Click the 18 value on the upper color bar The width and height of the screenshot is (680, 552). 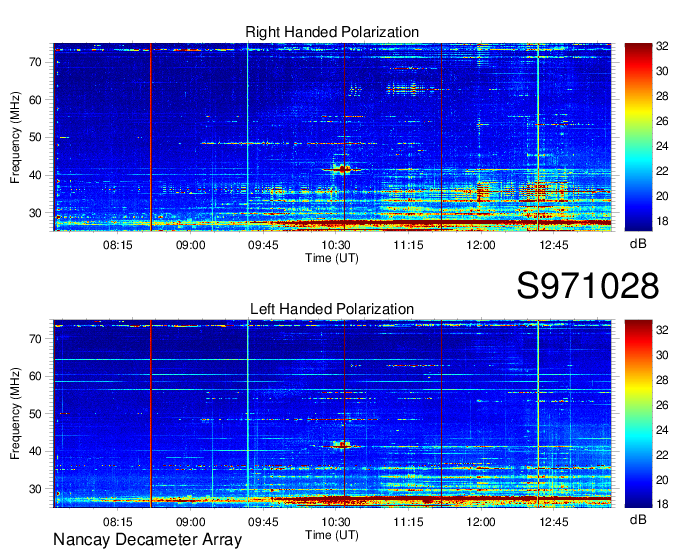coord(662,221)
